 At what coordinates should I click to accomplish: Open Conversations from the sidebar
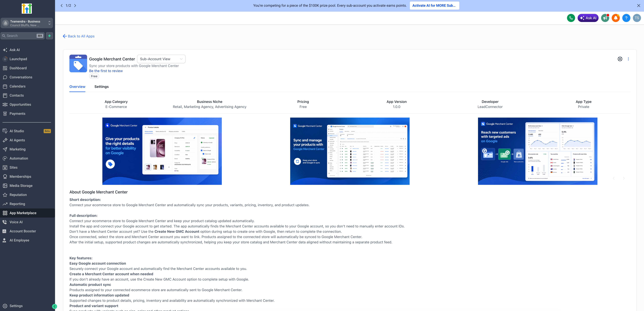tap(28, 77)
